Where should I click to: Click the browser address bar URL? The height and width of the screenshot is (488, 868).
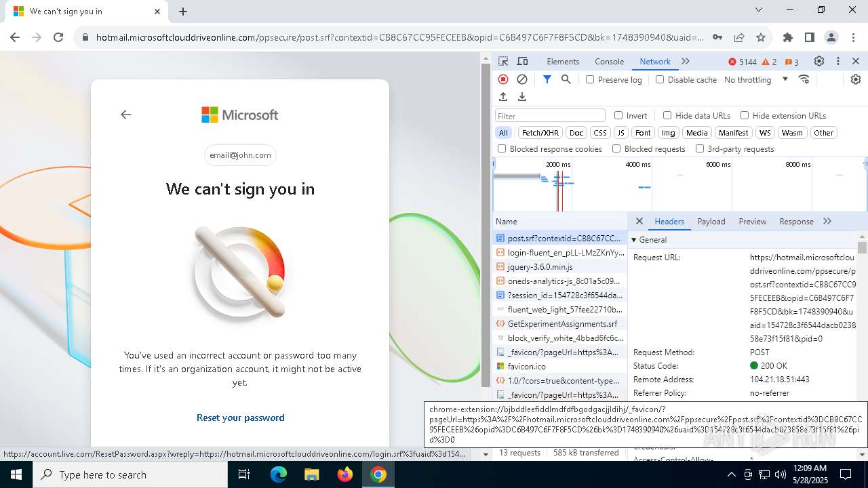click(399, 37)
